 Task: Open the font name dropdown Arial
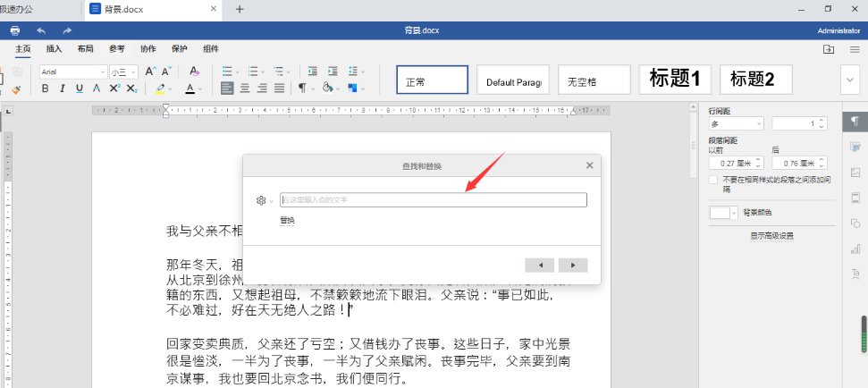coord(73,72)
